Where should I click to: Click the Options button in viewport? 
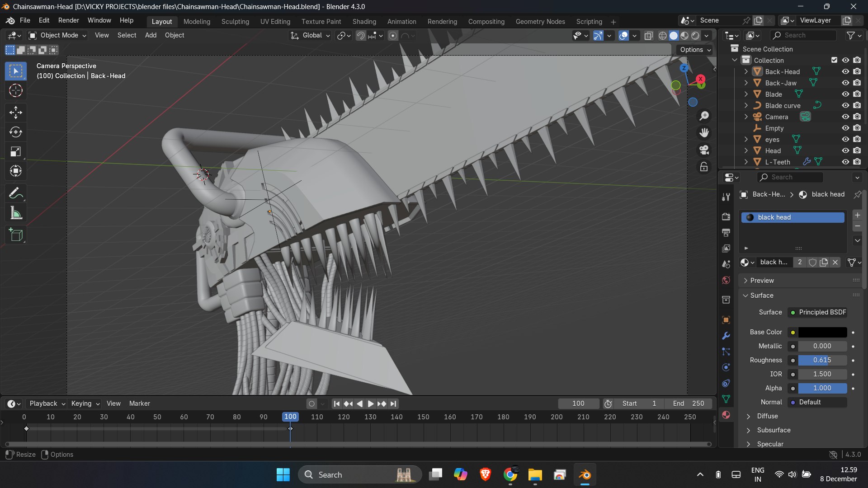(x=695, y=50)
